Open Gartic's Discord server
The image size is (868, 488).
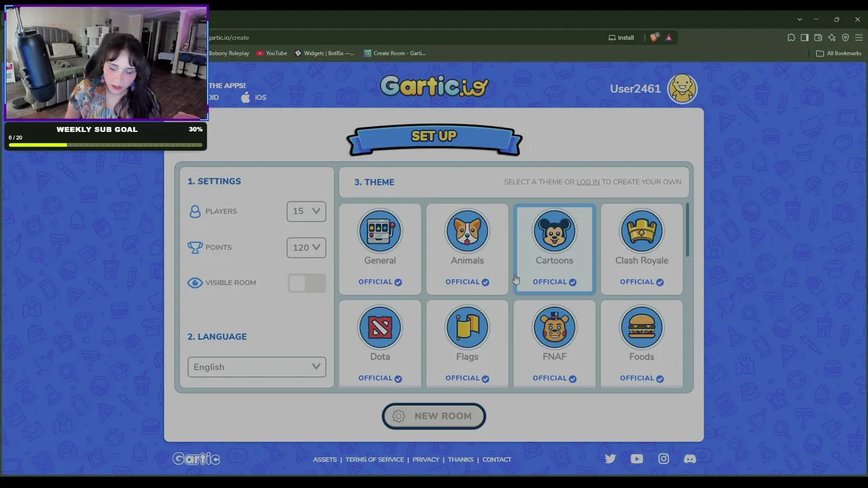[690, 459]
